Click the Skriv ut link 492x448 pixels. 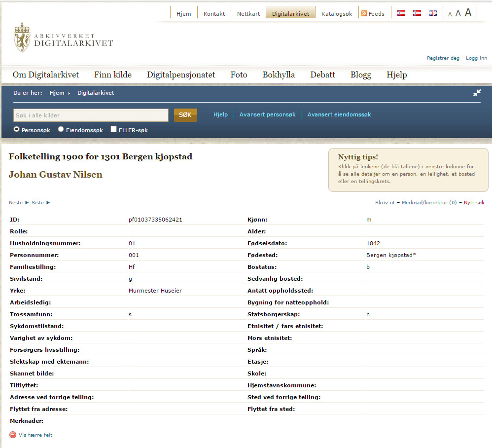(x=385, y=202)
